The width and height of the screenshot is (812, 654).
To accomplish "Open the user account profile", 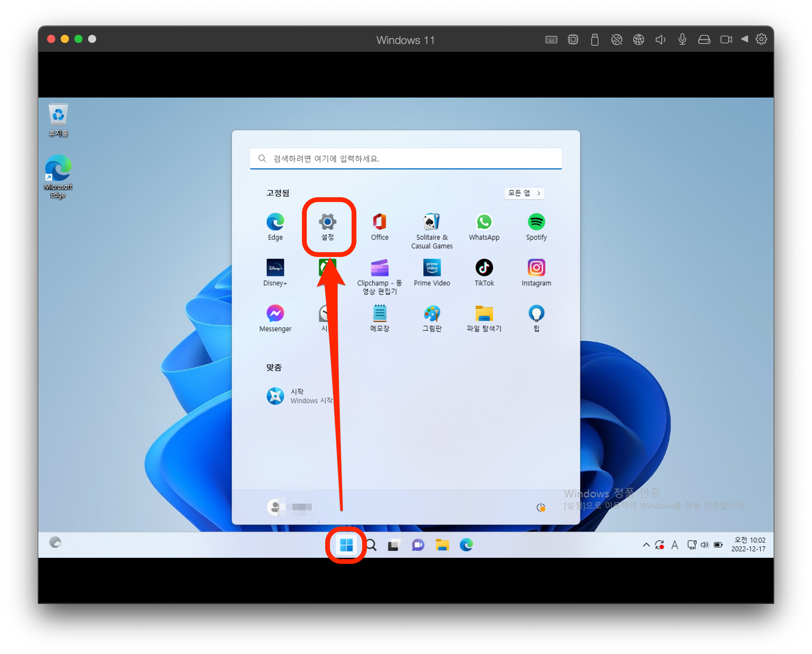I will point(290,507).
